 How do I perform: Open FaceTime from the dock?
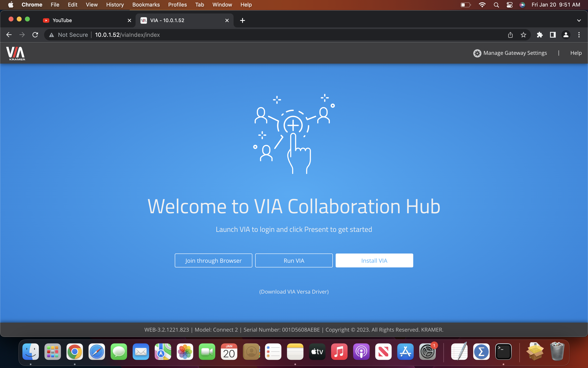pos(207,351)
